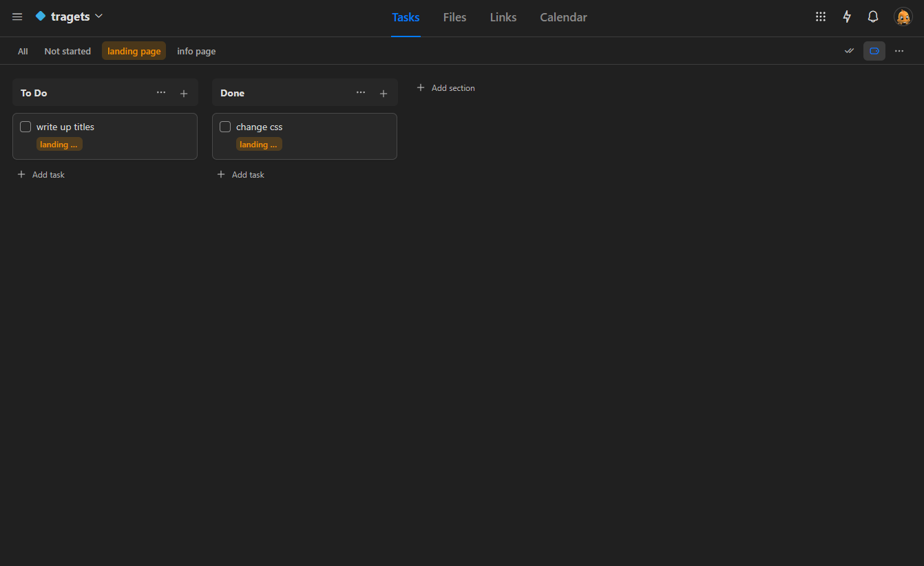This screenshot has height=566, width=924.
Task: Check the write up titles checkbox
Action: point(25,127)
